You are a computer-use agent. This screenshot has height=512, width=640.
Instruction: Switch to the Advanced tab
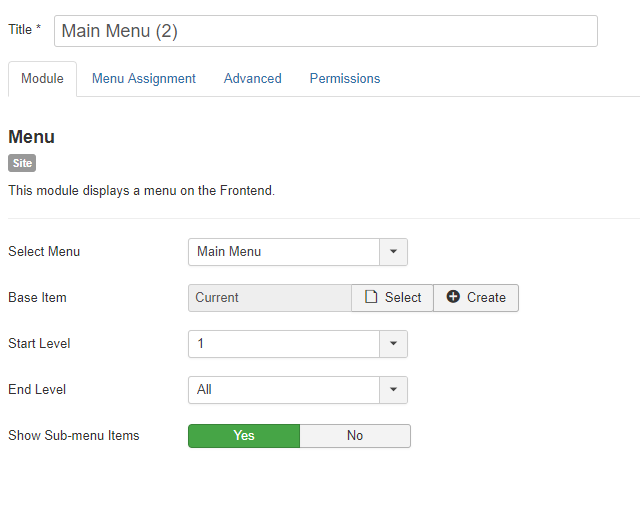253,78
